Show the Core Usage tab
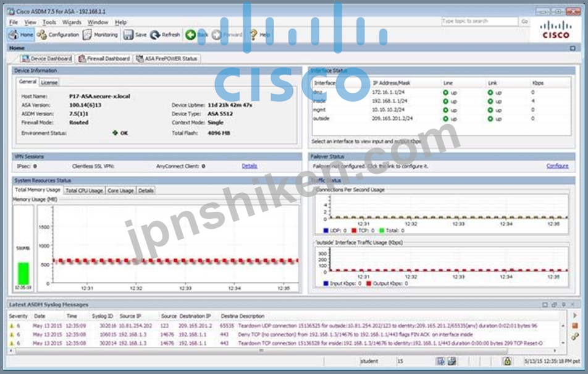 pos(120,190)
